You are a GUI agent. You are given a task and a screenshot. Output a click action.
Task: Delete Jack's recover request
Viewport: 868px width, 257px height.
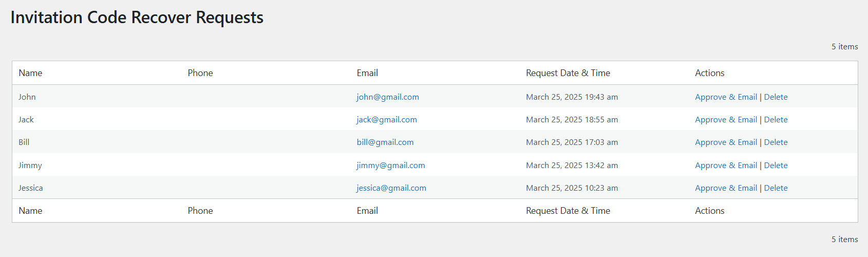click(x=776, y=120)
